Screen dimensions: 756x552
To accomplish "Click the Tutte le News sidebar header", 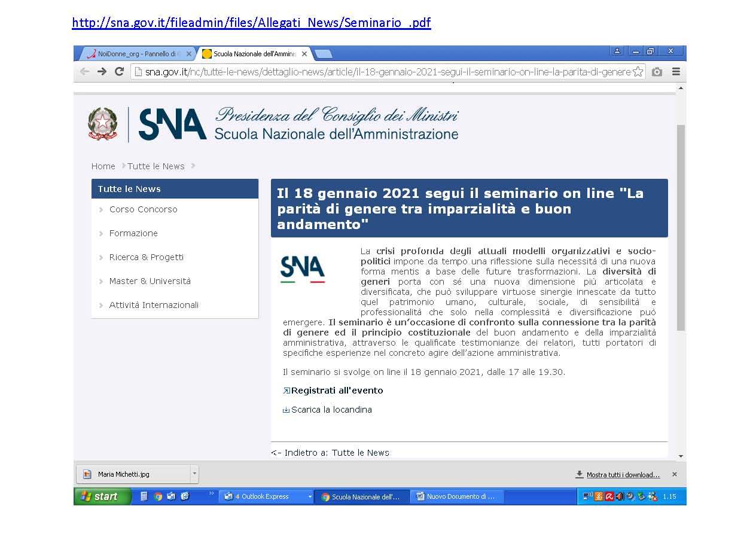I will [175, 189].
